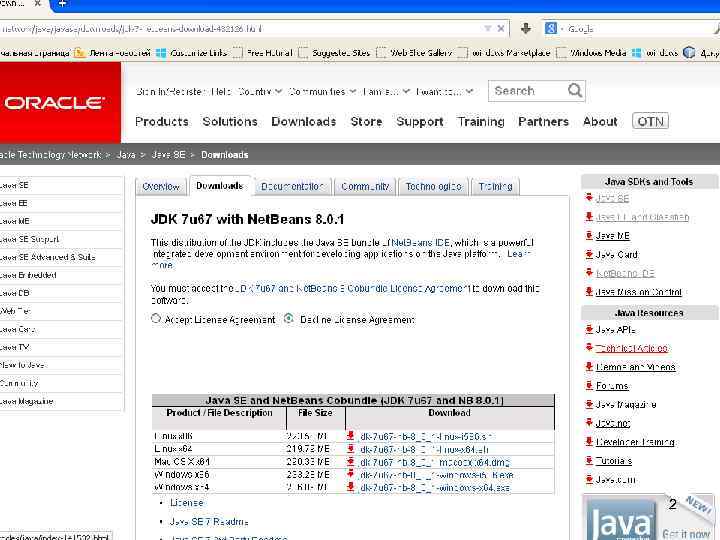Click the red arrow icon beside Tutorials link

589,461
